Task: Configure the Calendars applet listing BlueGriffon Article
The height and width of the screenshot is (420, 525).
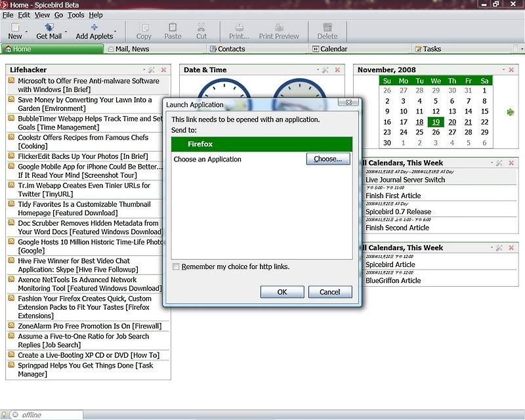Action: pyautogui.click(x=499, y=248)
